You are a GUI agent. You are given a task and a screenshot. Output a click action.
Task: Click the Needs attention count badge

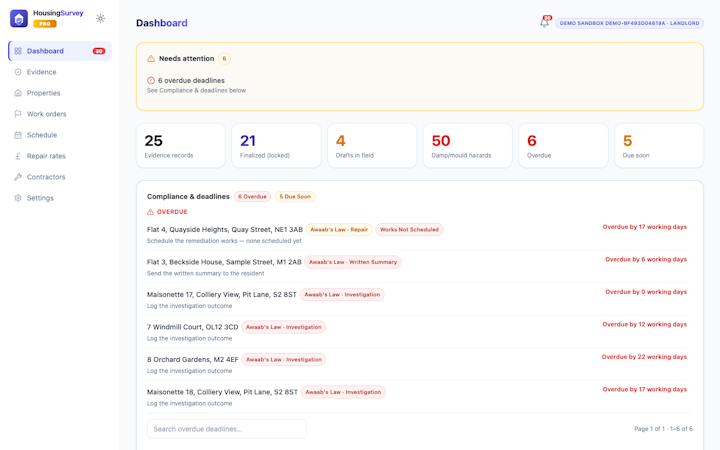(224, 59)
